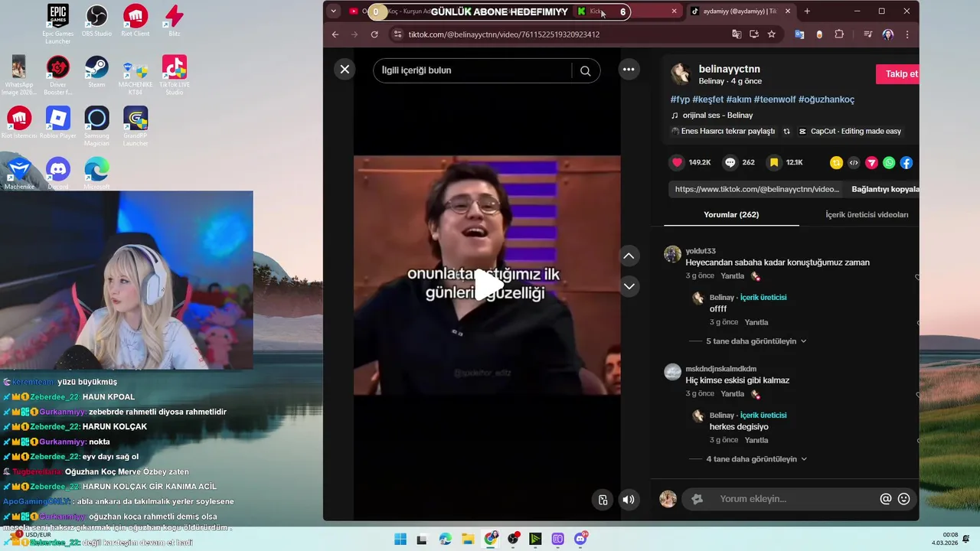Image resolution: width=980 pixels, height=551 pixels.
Task: Share the video to Facebook
Action: click(x=906, y=162)
